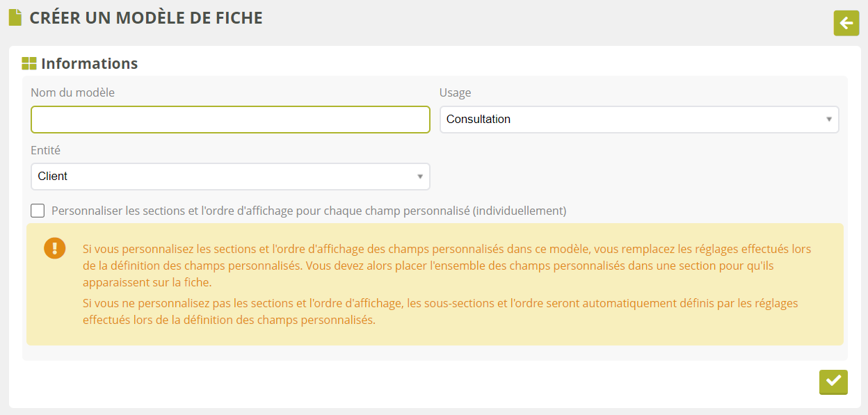The image size is (868, 415).
Task: Click the "Personnaliser les sections" checkbox label
Action: tap(309, 211)
